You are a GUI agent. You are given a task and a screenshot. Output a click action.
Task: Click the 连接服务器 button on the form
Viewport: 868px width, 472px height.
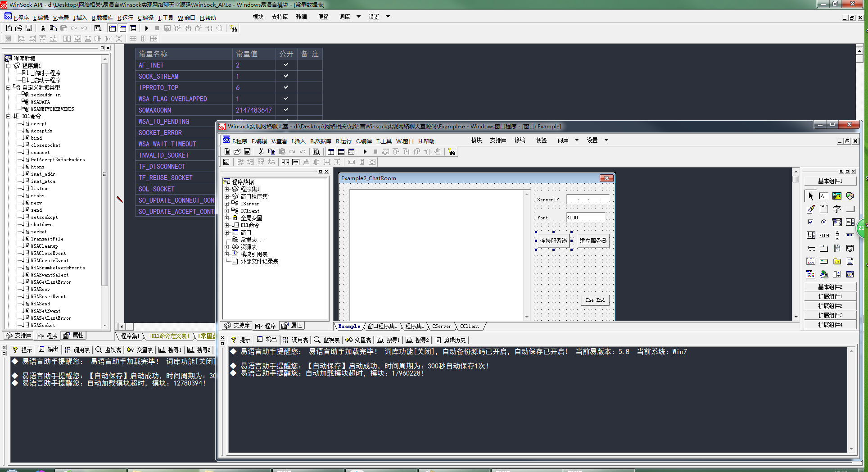tap(553, 241)
